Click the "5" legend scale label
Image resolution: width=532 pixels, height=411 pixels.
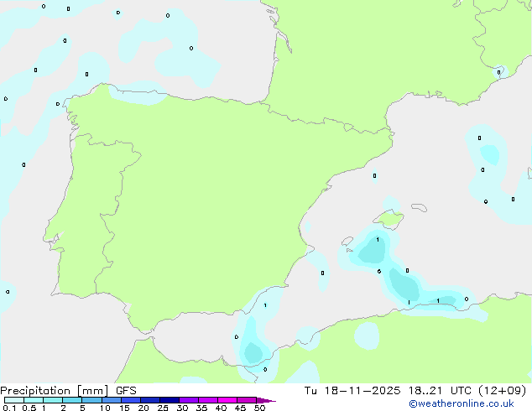(82, 408)
